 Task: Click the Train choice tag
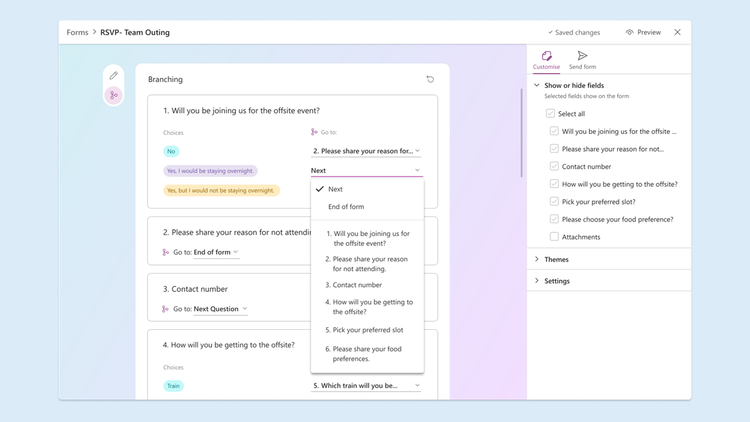(173, 386)
